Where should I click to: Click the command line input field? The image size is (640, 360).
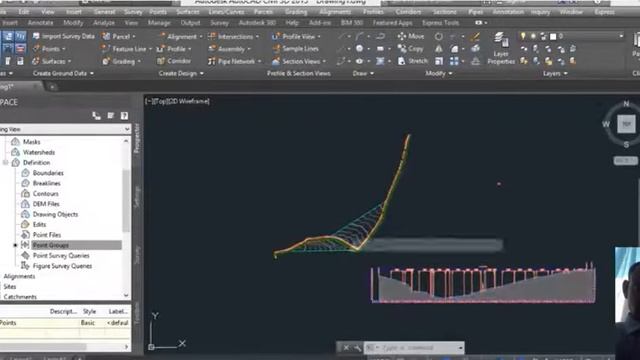tap(414, 348)
